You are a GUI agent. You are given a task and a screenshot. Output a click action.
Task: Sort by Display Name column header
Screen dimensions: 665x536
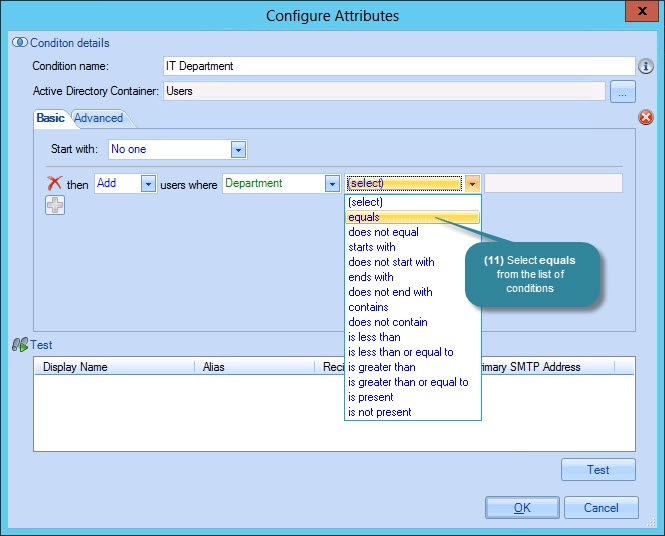[x=115, y=367]
